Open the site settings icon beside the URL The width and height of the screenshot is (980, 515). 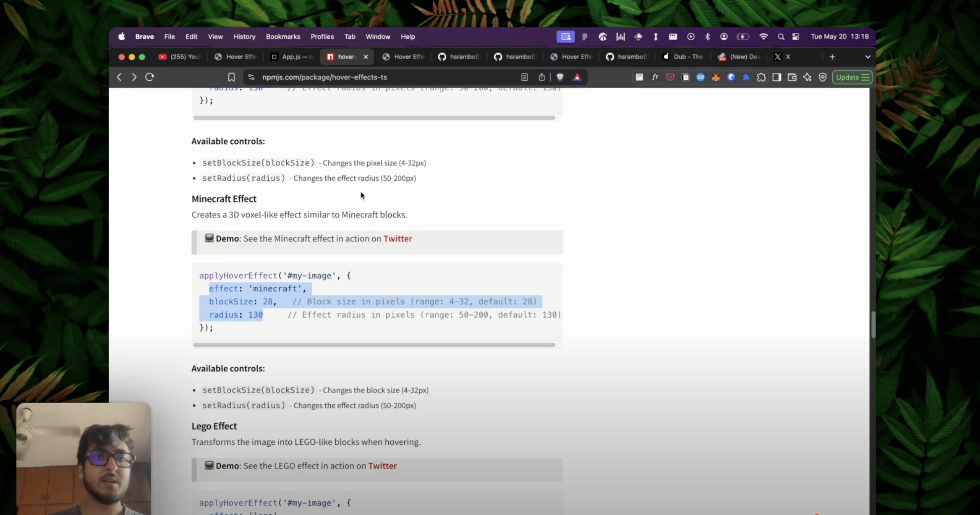(x=251, y=77)
